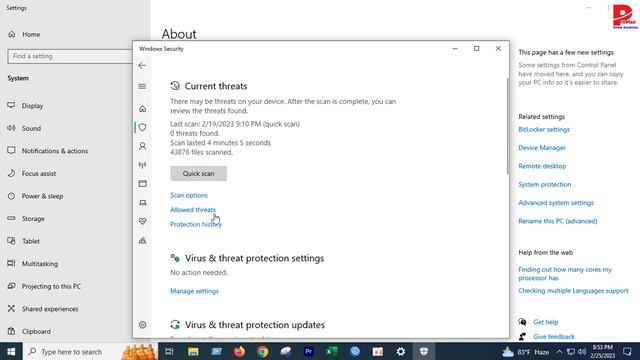This screenshot has height=360, width=640.
Task: Open Device security laptop icon
Action: click(x=142, y=202)
